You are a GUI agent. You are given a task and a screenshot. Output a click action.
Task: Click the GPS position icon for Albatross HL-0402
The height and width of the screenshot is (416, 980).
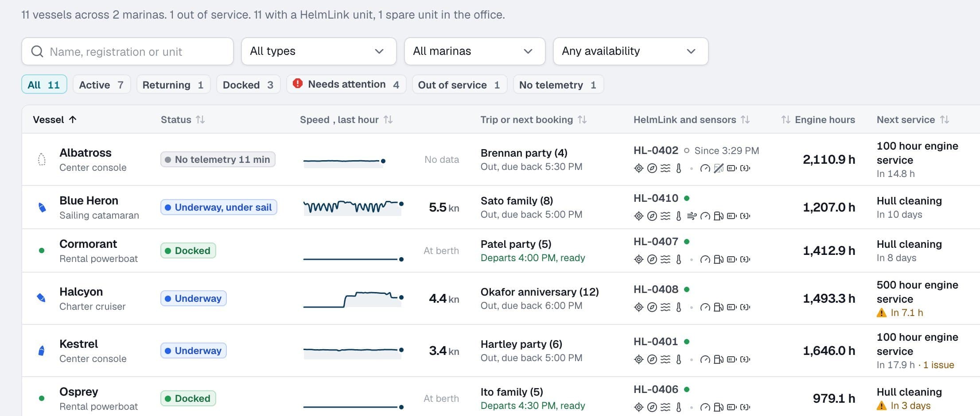[x=638, y=168]
